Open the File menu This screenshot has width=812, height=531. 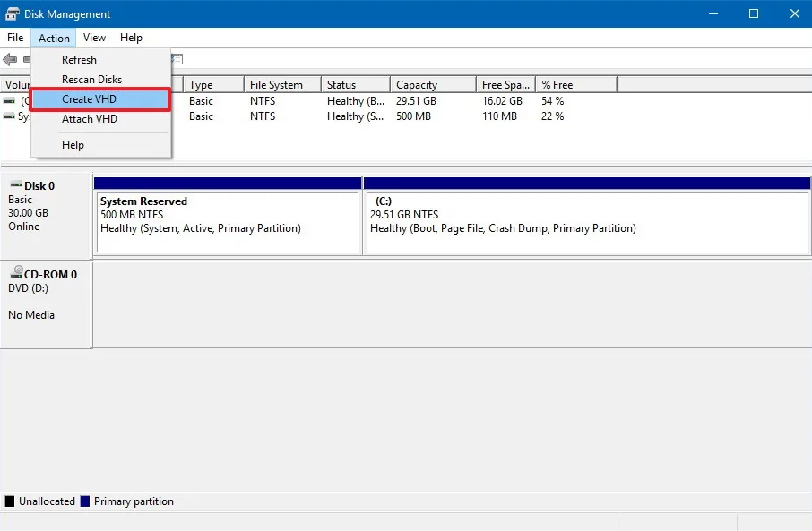tap(14, 38)
